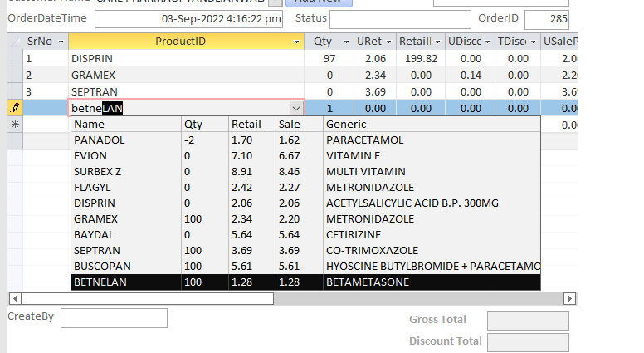This screenshot has height=353, width=644.
Task: Click the CO-TRIMOXAZOLE generic entry
Action: coord(372,251)
